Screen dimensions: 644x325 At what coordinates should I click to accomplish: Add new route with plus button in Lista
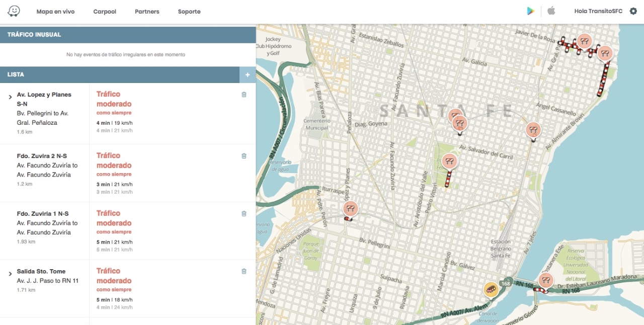pos(247,75)
